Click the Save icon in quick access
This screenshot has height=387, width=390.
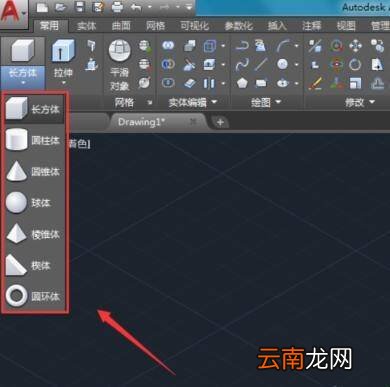coord(80,7)
